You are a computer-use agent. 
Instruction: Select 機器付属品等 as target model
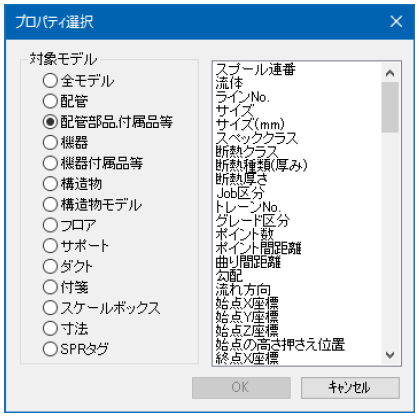tap(93, 163)
